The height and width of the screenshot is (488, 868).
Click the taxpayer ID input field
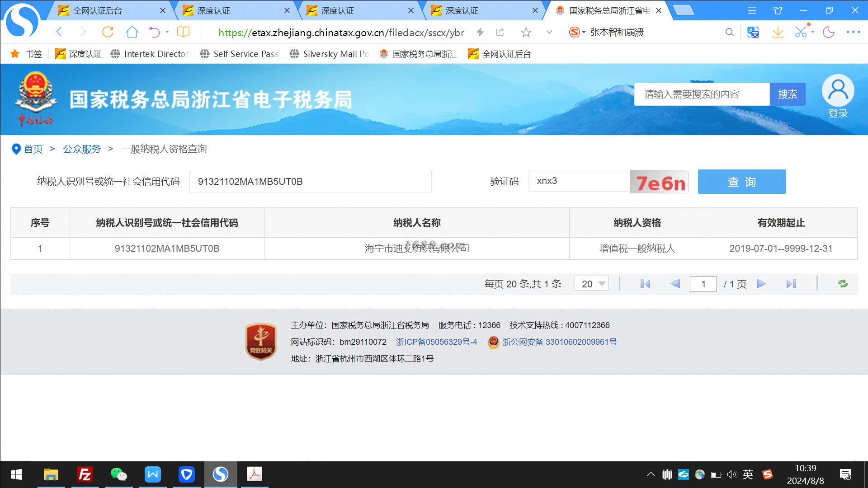tap(310, 182)
